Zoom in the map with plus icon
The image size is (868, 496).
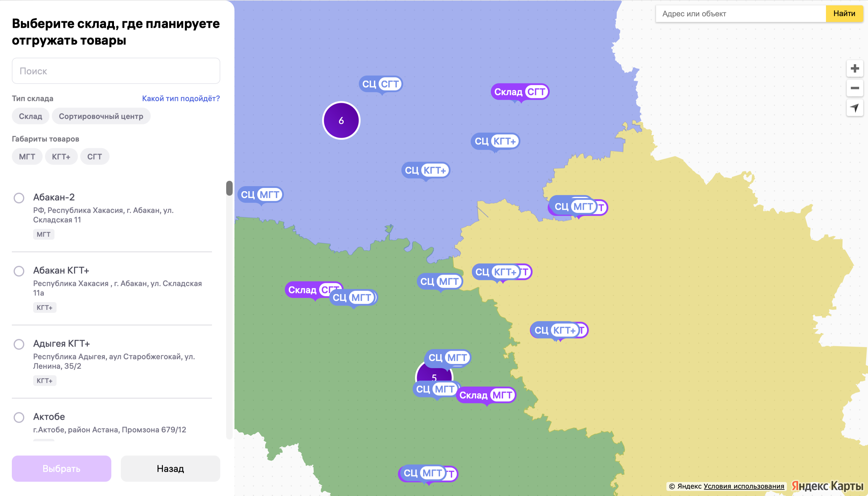click(x=854, y=68)
